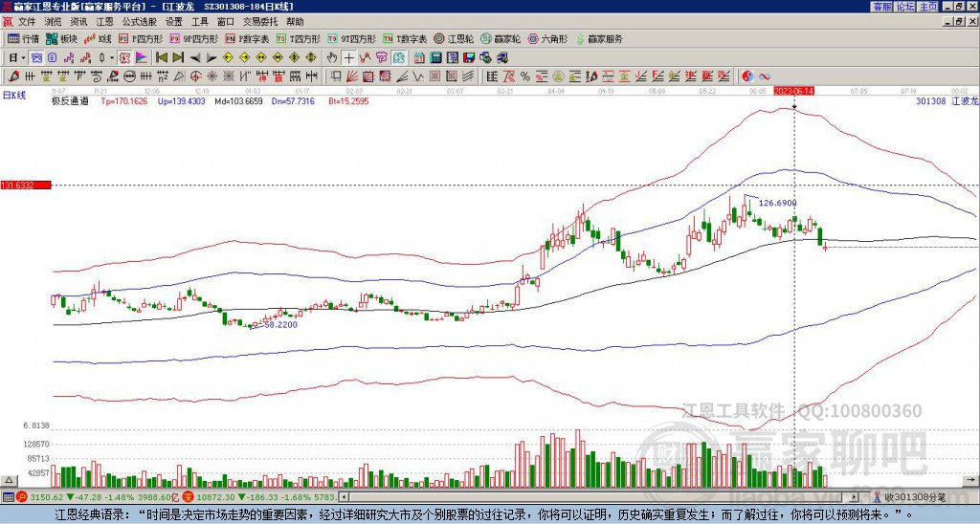Launch the 赢家轮 wheel tool
980x524 pixels.
pyautogui.click(x=501, y=38)
